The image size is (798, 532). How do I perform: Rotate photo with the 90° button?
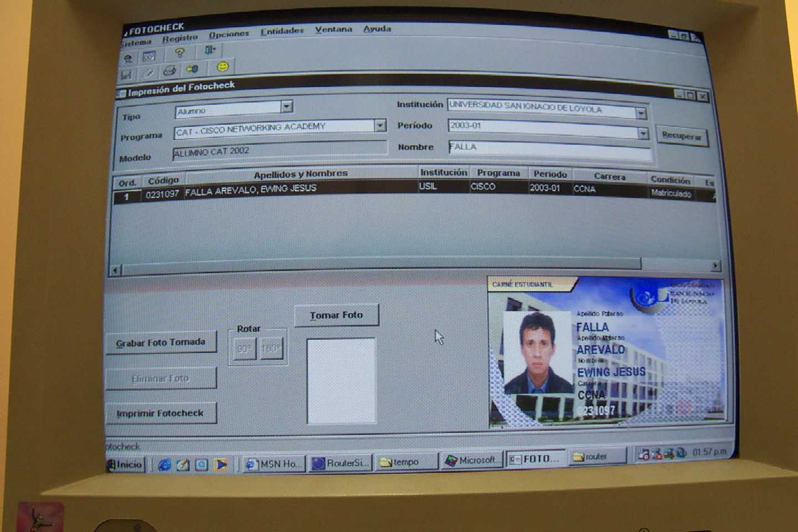pos(244,349)
